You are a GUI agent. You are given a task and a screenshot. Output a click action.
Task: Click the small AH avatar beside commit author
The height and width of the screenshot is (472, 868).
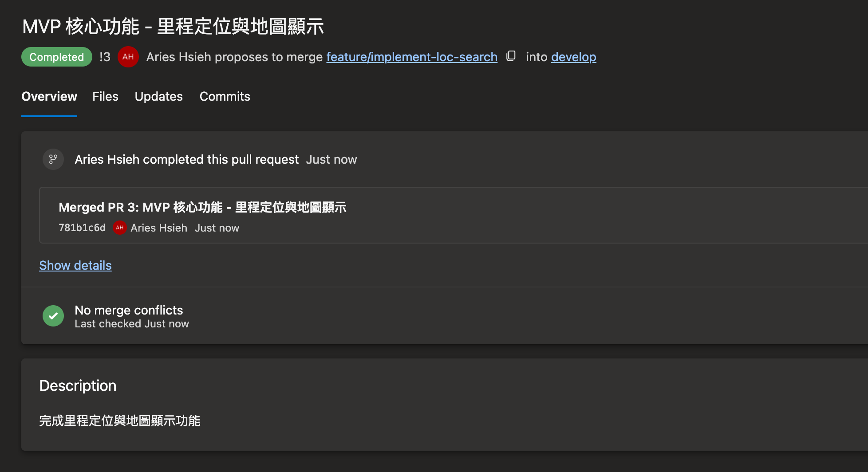[x=119, y=228]
